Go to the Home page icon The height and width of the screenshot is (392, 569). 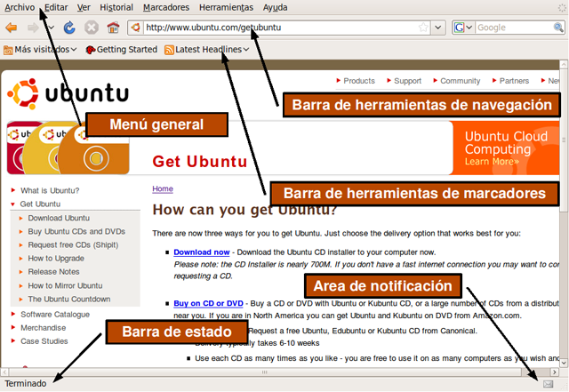[113, 28]
